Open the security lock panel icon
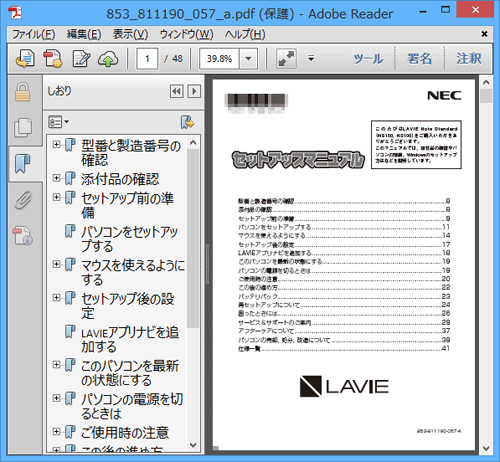Image resolution: width=500 pixels, height=462 pixels. point(23,92)
